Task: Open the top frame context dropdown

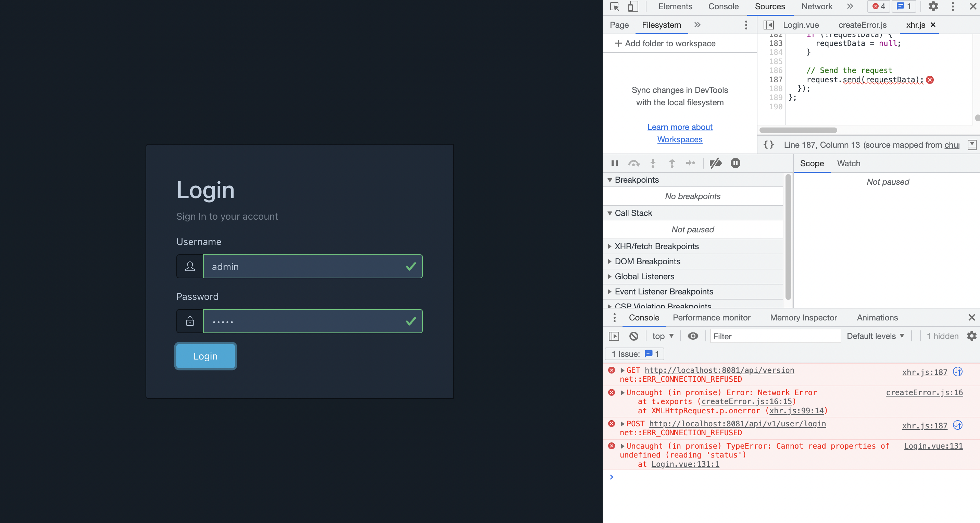Action: 662,336
